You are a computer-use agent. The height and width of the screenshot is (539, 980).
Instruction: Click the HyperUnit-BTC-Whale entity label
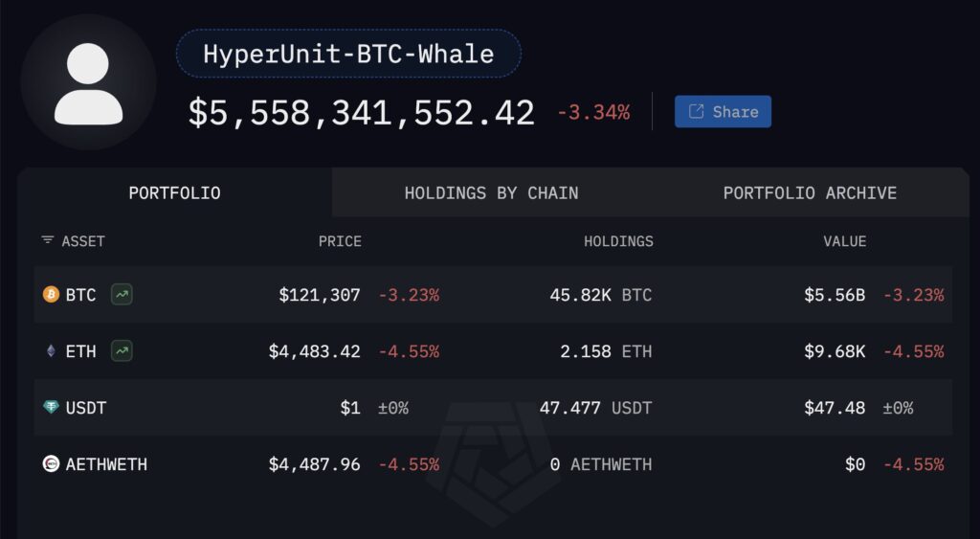tap(348, 54)
